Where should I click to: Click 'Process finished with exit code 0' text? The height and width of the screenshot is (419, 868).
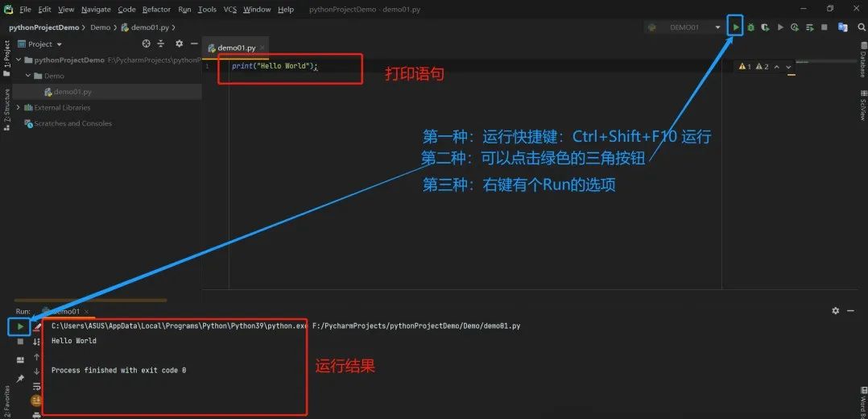[118, 370]
